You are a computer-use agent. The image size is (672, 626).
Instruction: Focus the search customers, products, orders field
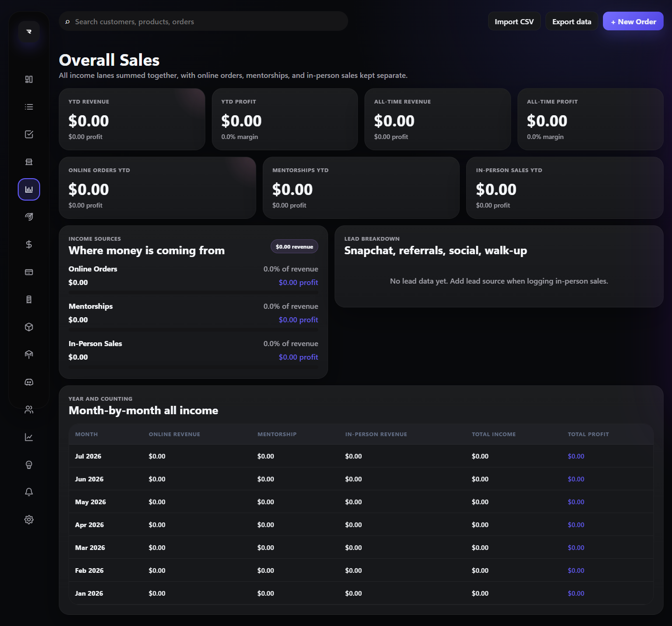click(203, 21)
